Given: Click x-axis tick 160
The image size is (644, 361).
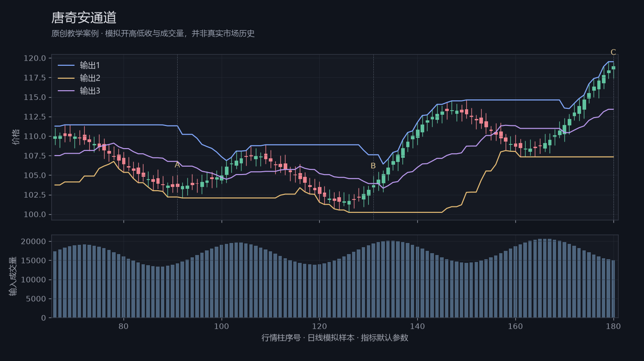Looking at the screenshot, I should [x=515, y=326].
